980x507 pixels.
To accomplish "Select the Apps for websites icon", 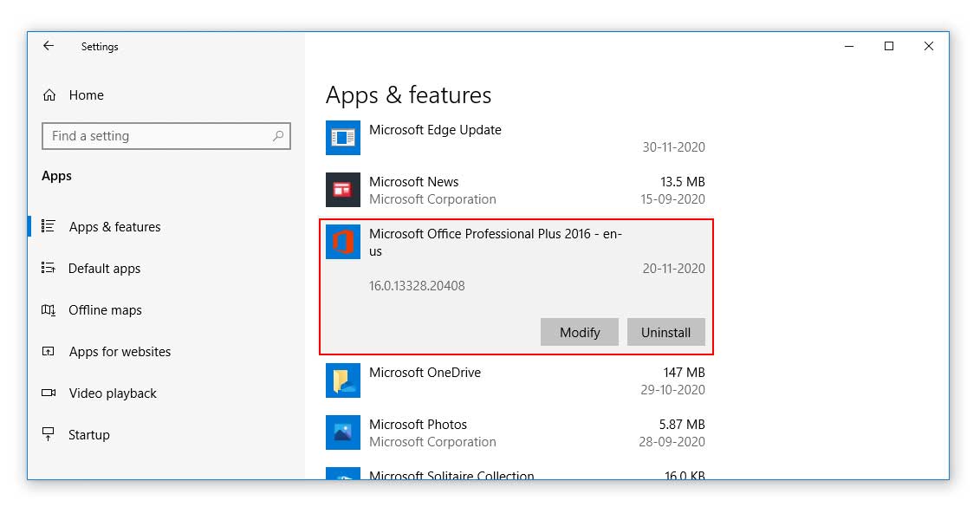I will click(49, 351).
